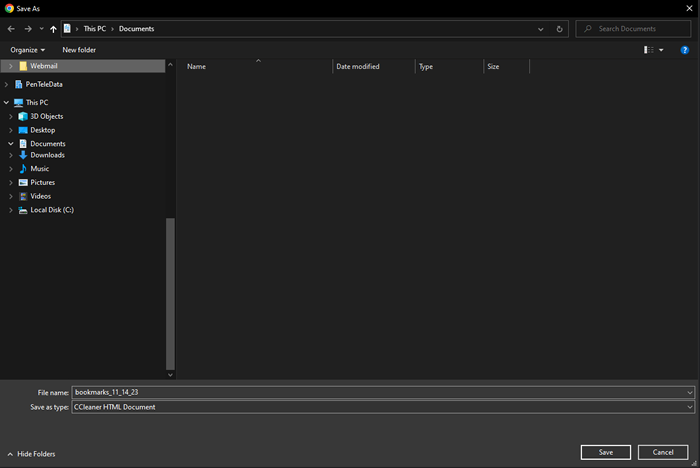The height and width of the screenshot is (468, 700).
Task: Open the recent locations dropdown arrow
Action: (42, 29)
